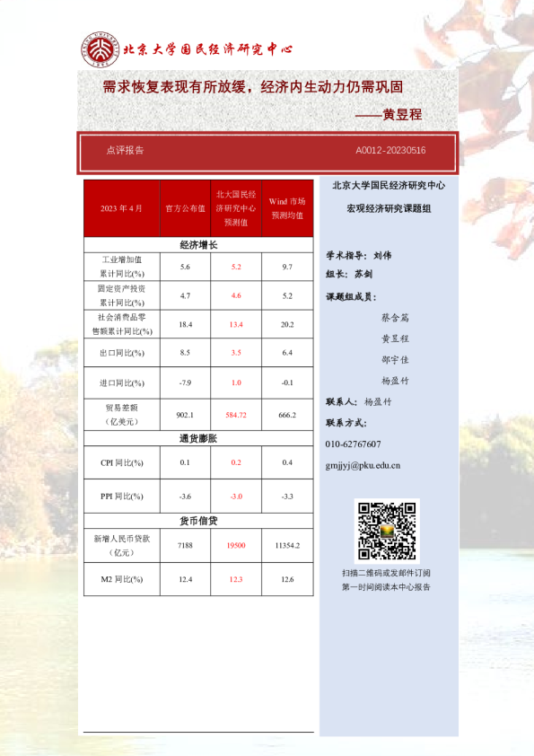Click the official export value 8.5
This screenshot has height=756, width=534.
click(x=185, y=353)
